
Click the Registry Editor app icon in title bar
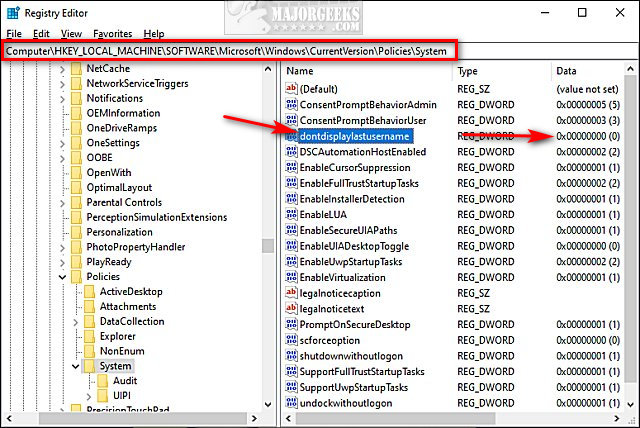tap(13, 13)
